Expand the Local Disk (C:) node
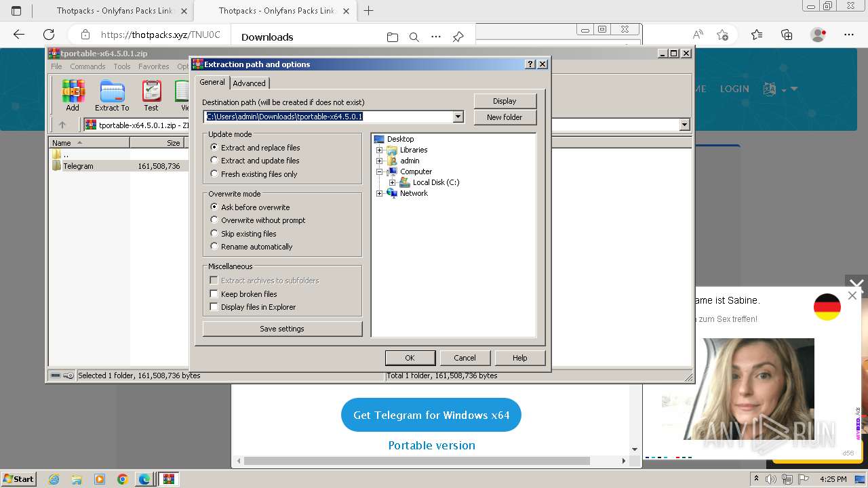The height and width of the screenshot is (488, 868). (x=393, y=182)
